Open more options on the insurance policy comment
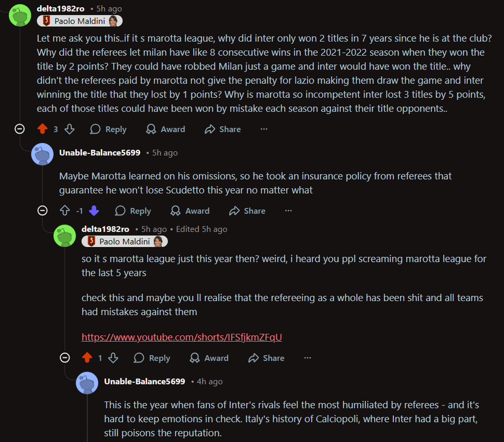Image resolution: width=504 pixels, height=442 pixels. click(288, 211)
